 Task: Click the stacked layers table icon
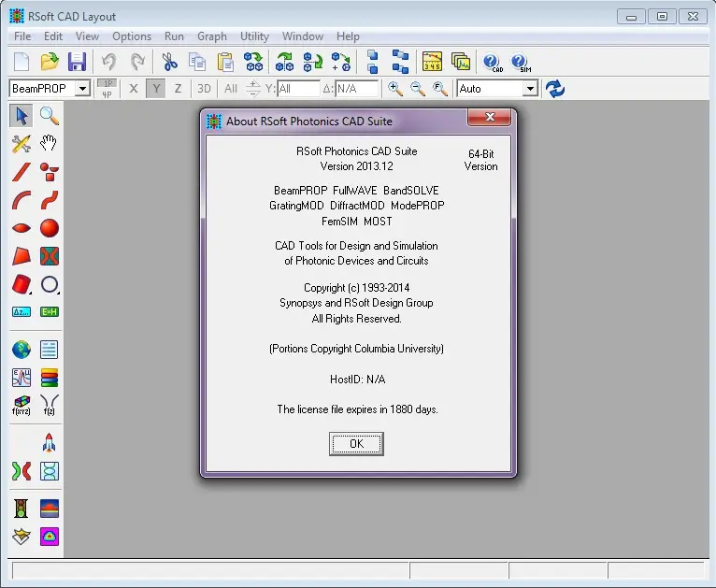pos(50,378)
